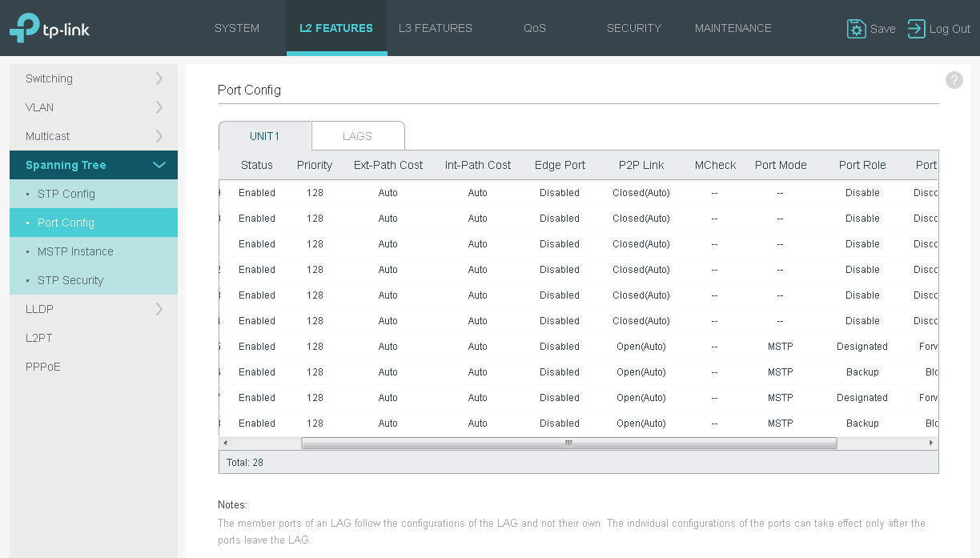Open Multicast sidebar item
Viewport: 980px width, 558px height.
94,136
